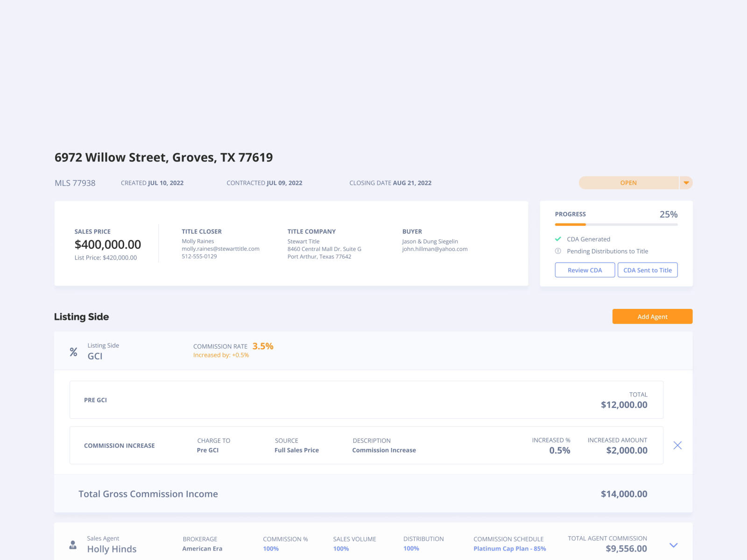Click the contracted date JUL 09, 2022
The width and height of the screenshot is (747, 560).
[x=284, y=183]
